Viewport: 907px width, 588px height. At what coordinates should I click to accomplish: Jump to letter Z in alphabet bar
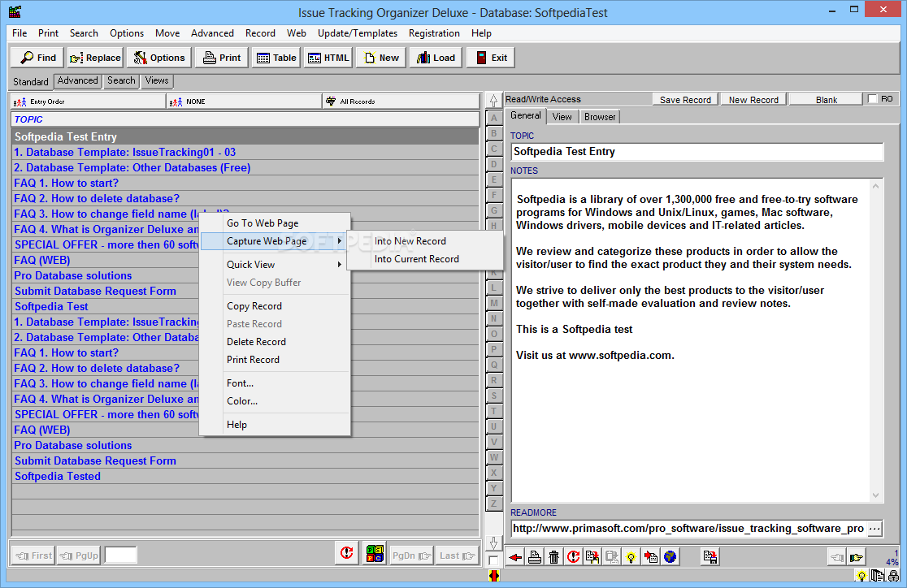tap(493, 504)
